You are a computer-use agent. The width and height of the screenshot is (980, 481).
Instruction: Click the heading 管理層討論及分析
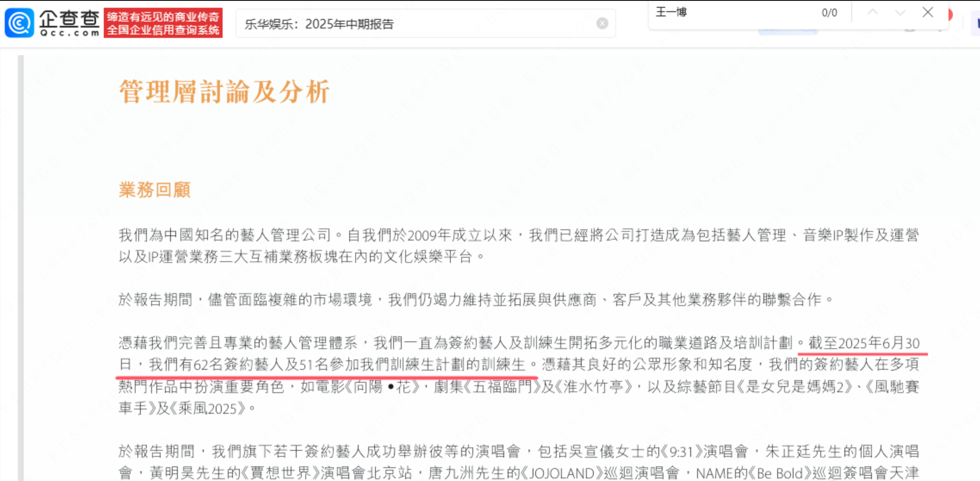pyautogui.click(x=224, y=91)
